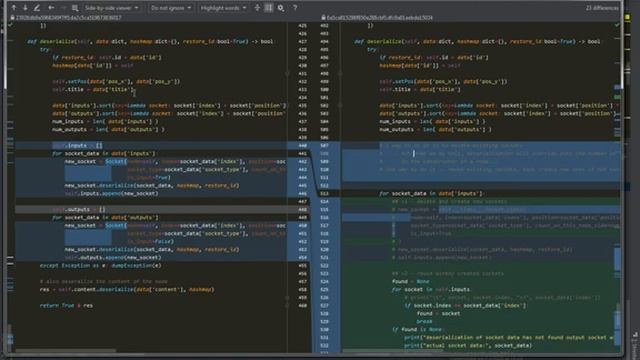Viewport: 640px width, 360px height.
Task: Click left pane 'self.title = data' line
Action: pos(93,89)
